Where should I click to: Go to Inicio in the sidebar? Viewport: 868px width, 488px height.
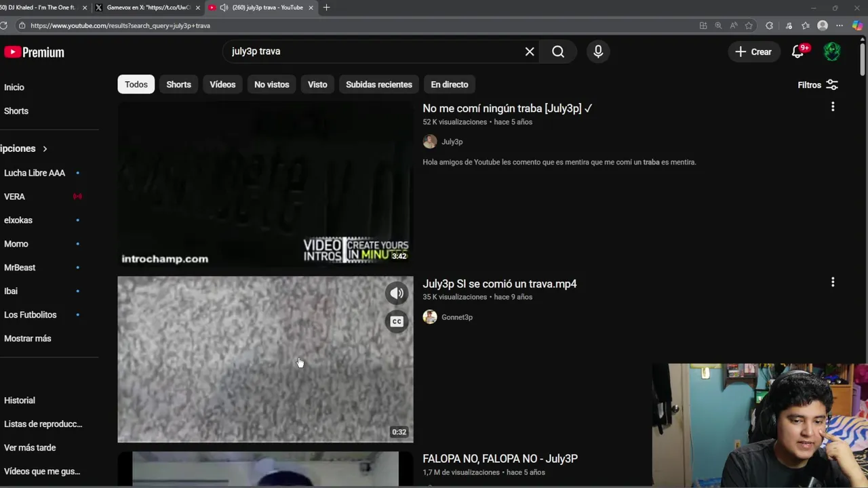pos(14,87)
